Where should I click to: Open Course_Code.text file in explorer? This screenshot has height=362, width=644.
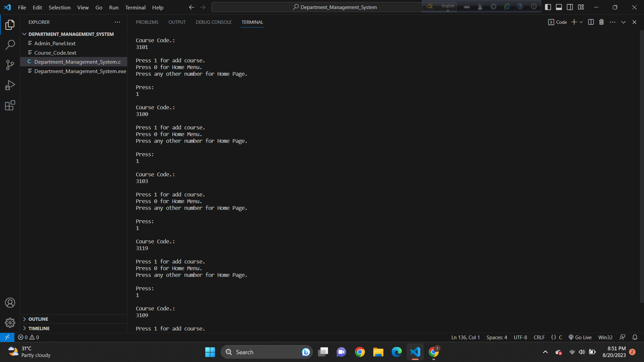tap(55, 53)
